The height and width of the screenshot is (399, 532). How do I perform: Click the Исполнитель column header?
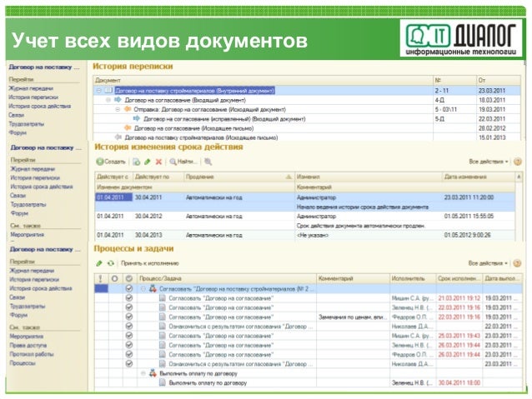[412, 279]
